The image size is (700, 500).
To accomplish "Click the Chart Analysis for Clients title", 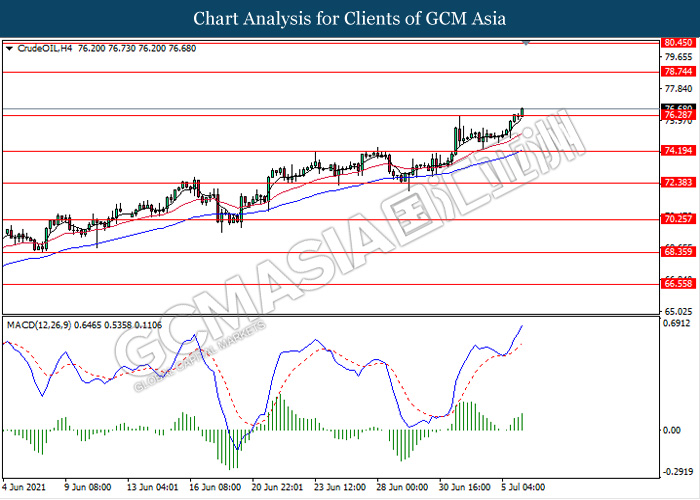I will [x=350, y=19].
